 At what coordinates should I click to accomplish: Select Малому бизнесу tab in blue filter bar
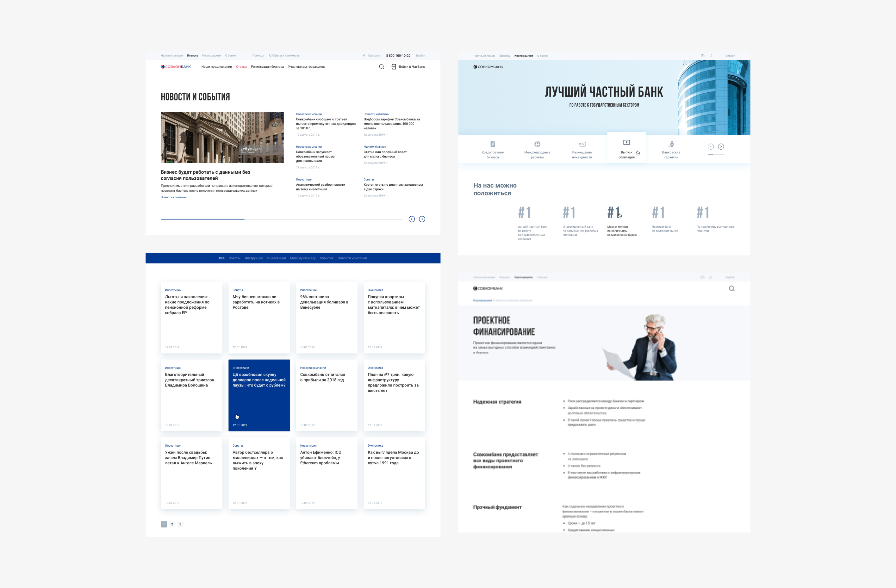[303, 258]
